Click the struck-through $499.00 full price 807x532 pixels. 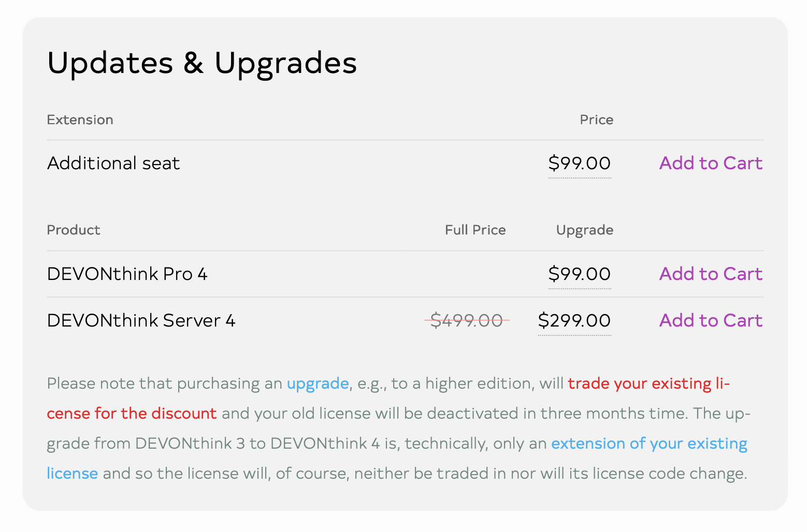click(x=467, y=321)
